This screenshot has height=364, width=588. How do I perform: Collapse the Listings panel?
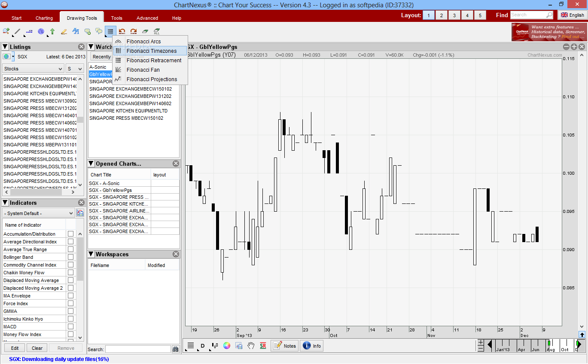click(x=5, y=47)
